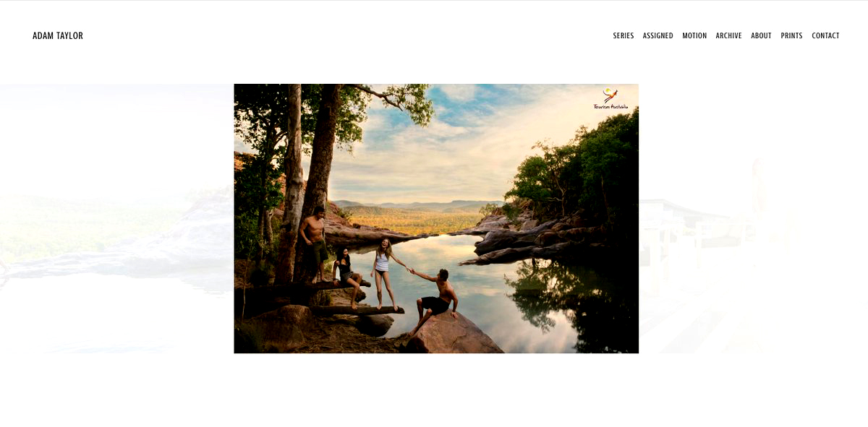Open the MOTION page
Image resolution: width=868 pixels, height=427 pixels.
(x=694, y=35)
